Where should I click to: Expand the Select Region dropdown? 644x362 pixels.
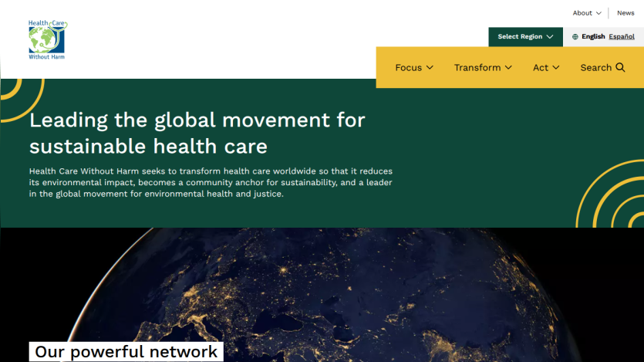[525, 36]
